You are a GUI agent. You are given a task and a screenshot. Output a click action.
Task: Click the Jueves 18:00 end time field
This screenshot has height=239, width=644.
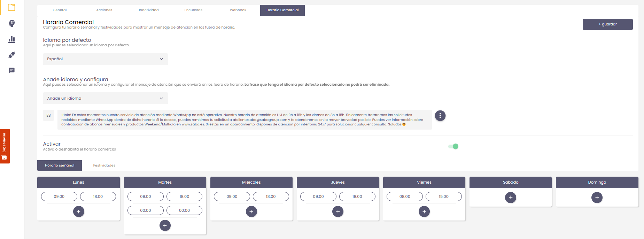tap(357, 196)
